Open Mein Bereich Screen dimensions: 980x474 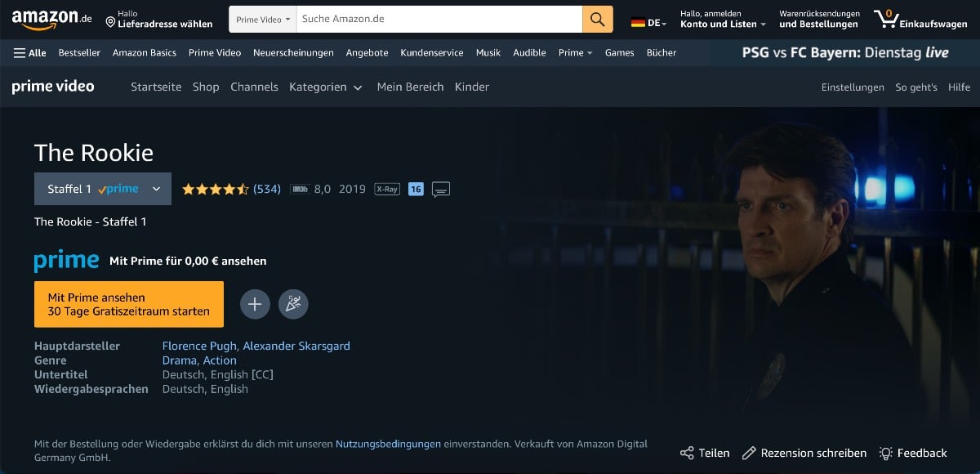410,87
